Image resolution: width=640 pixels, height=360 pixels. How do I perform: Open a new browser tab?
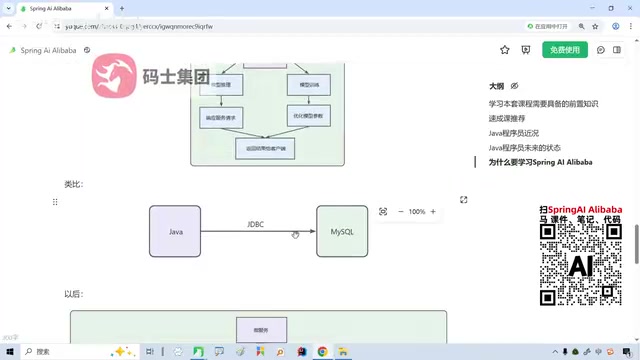point(122,9)
